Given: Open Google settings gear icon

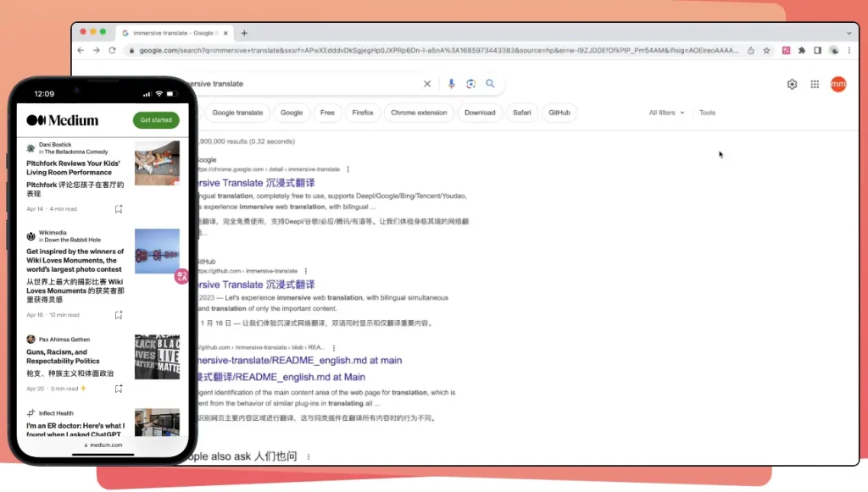Looking at the screenshot, I should coord(793,85).
